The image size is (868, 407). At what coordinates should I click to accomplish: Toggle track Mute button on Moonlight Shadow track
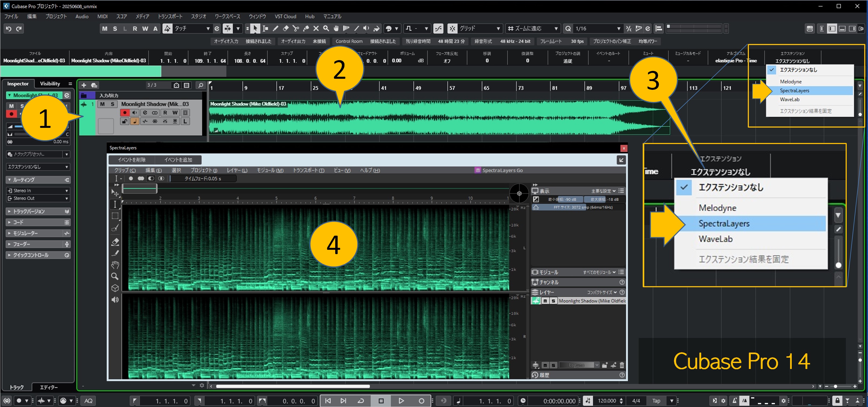[x=102, y=104]
